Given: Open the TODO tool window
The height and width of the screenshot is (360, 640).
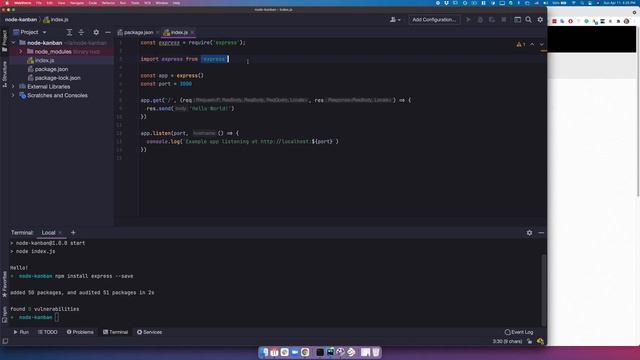Looking at the screenshot, I should coord(48,332).
